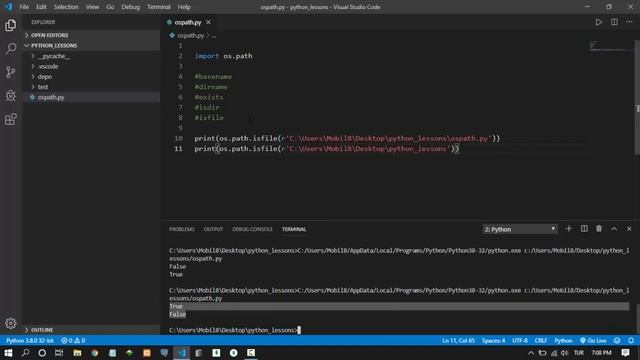The image size is (640, 360).
Task: Open the View menu
Action: (x=92, y=7)
